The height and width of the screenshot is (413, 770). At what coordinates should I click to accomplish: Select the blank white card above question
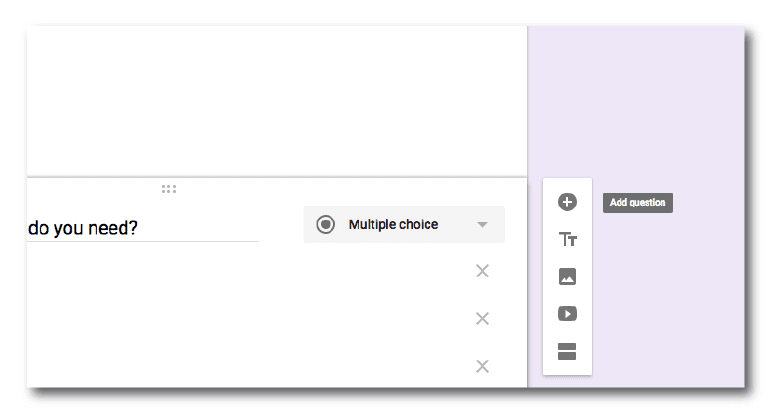tap(276, 100)
